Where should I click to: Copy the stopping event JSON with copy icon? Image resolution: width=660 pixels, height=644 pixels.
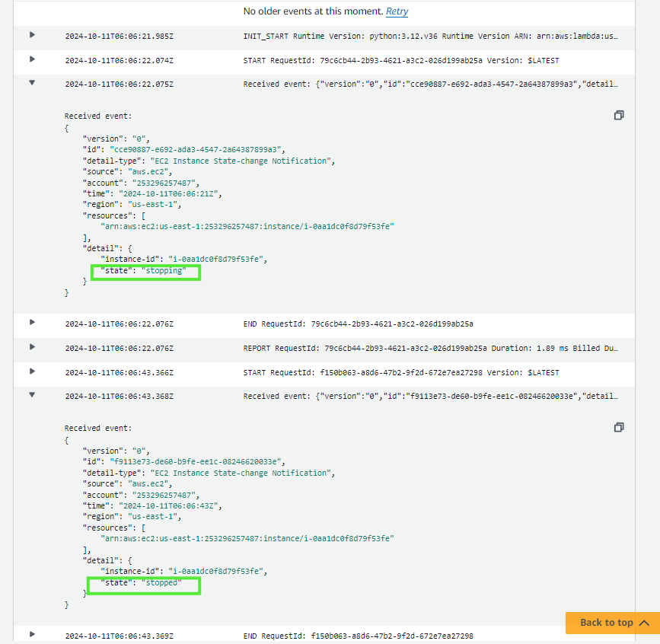(x=618, y=116)
